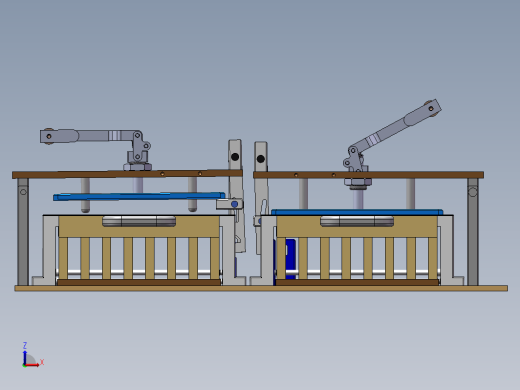
Task: Click the Z axis of the orientation triad
Action: pyautogui.click(x=25, y=357)
